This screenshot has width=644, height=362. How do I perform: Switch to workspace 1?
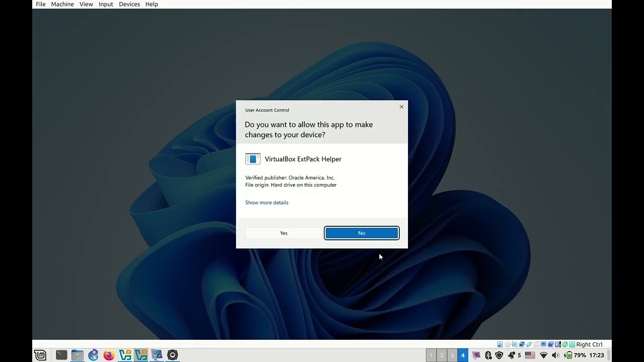[431, 355]
